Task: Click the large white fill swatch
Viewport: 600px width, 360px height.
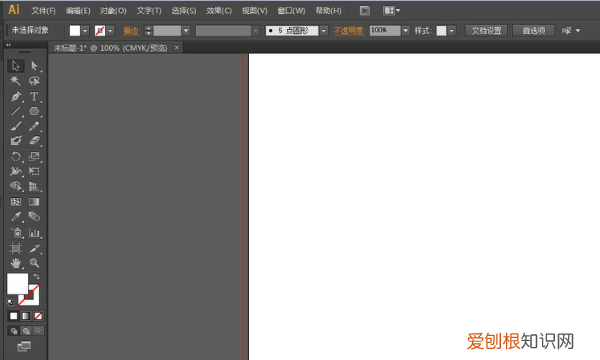Action: (x=17, y=283)
